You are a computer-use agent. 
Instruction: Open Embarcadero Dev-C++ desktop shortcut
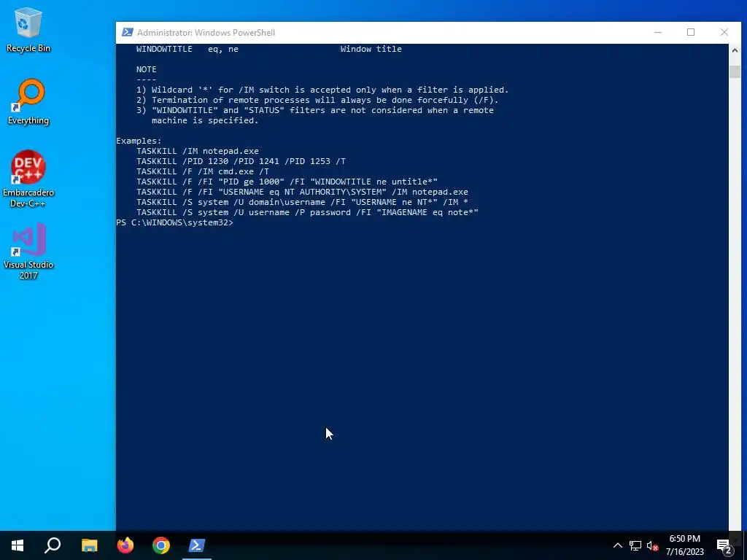point(28,179)
